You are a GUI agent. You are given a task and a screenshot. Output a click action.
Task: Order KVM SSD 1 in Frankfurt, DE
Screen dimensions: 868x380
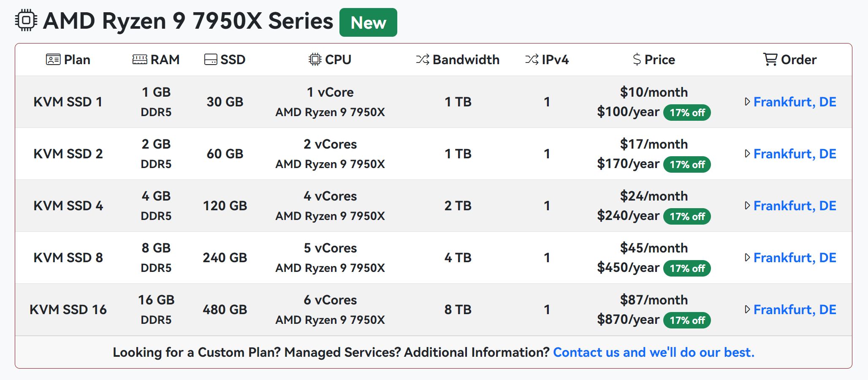coord(795,102)
